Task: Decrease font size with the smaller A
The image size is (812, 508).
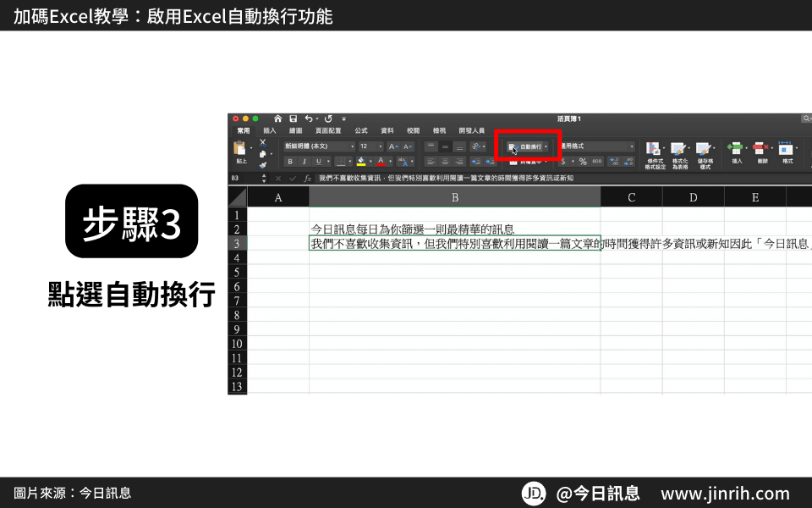Action: click(408, 146)
